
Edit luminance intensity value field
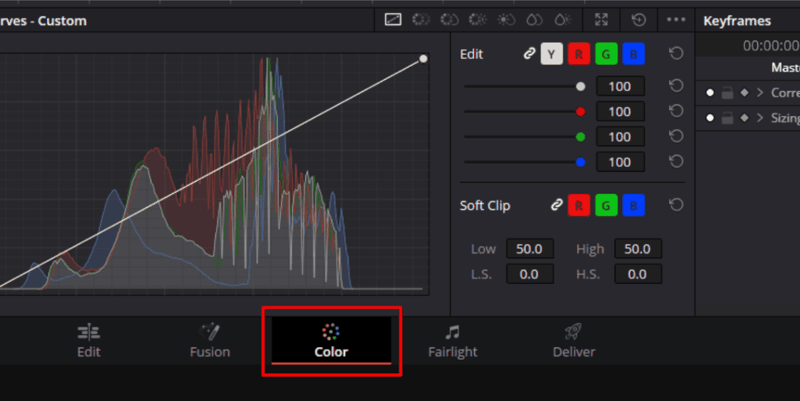click(x=620, y=87)
